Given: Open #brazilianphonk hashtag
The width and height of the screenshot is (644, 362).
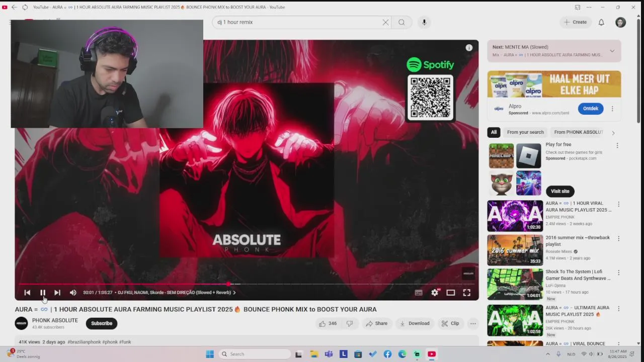Looking at the screenshot, I should click(x=84, y=342).
